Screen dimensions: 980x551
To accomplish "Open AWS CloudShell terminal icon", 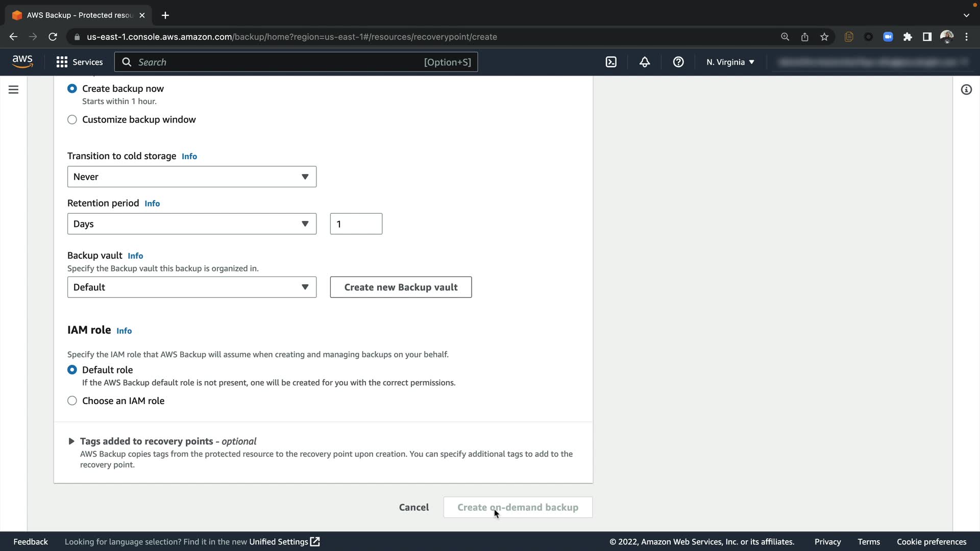I will pyautogui.click(x=611, y=62).
